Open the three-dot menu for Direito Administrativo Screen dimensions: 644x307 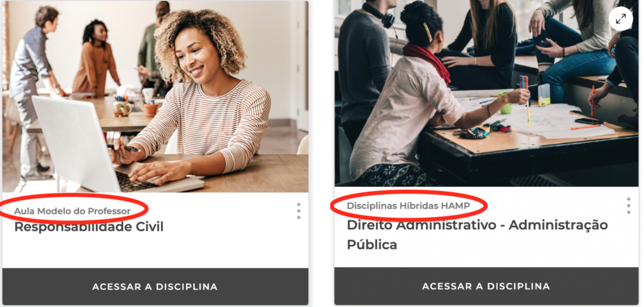point(628,206)
